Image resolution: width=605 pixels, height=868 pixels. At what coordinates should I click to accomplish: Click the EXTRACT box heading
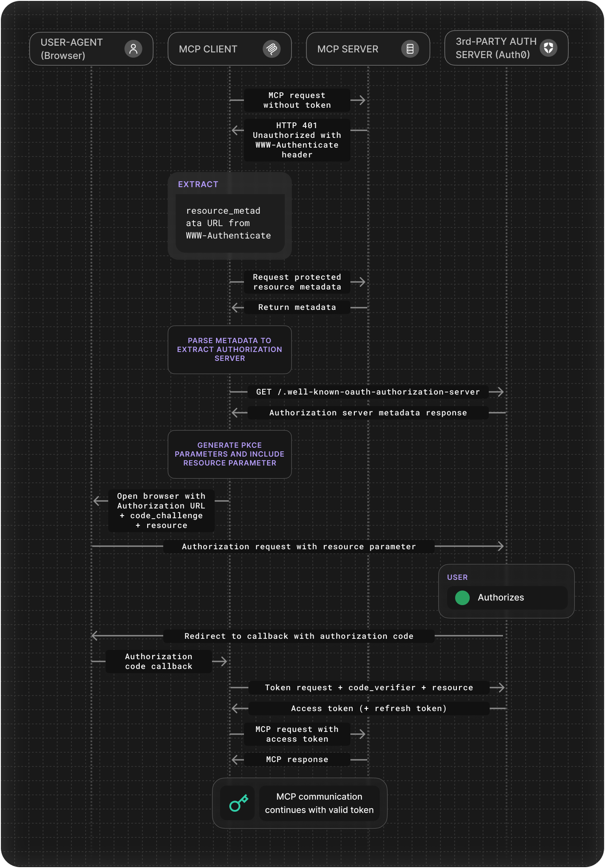pyautogui.click(x=198, y=184)
